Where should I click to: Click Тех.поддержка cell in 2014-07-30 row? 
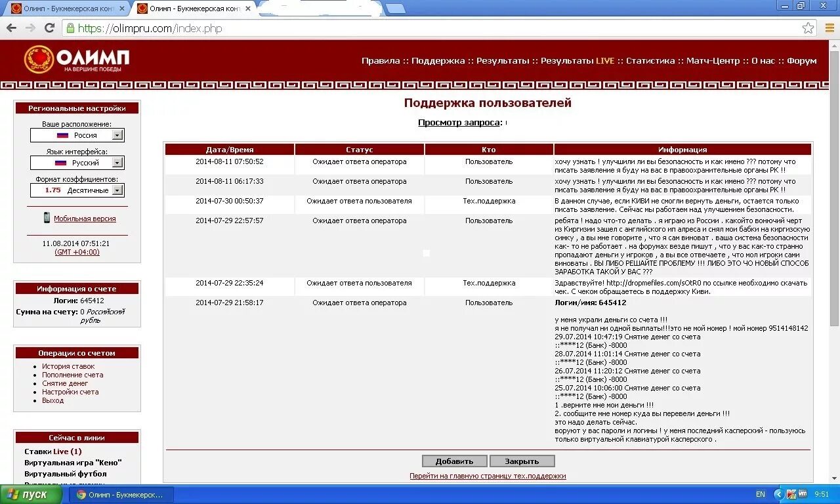pos(489,201)
